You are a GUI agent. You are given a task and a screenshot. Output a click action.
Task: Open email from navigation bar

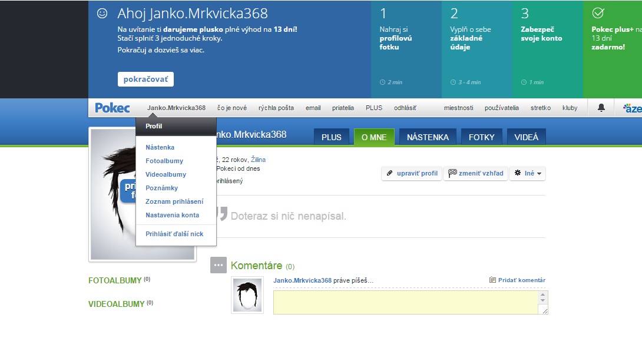coord(313,108)
